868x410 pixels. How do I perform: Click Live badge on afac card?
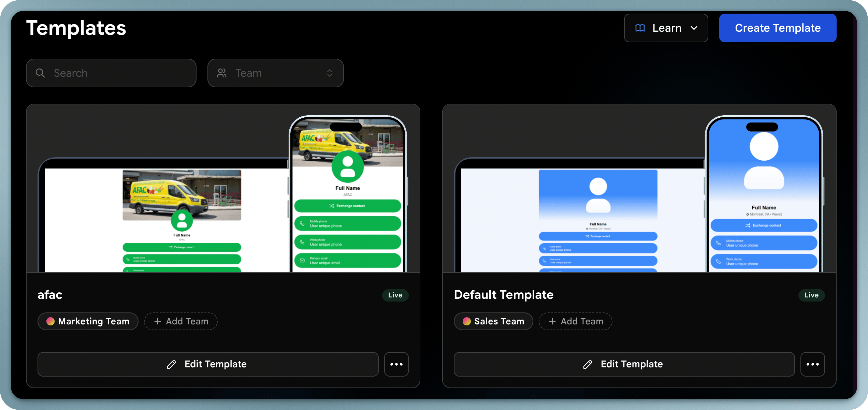point(395,295)
